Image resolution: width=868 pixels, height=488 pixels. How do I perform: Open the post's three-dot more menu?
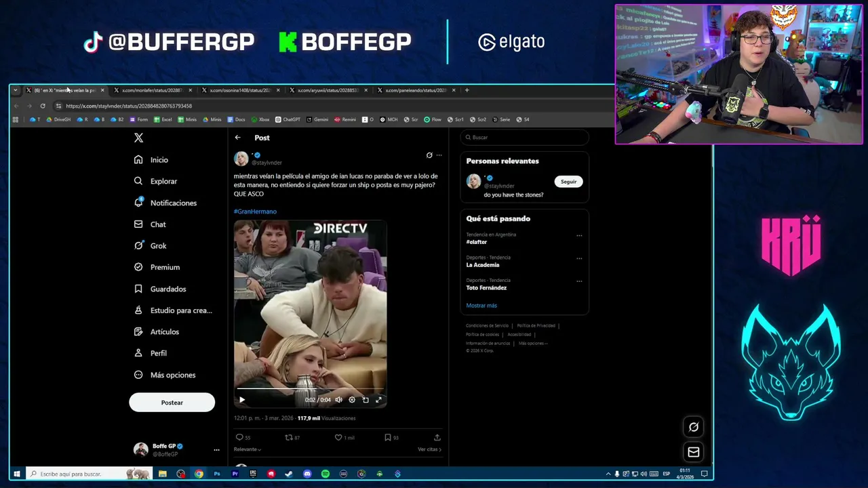tap(439, 155)
